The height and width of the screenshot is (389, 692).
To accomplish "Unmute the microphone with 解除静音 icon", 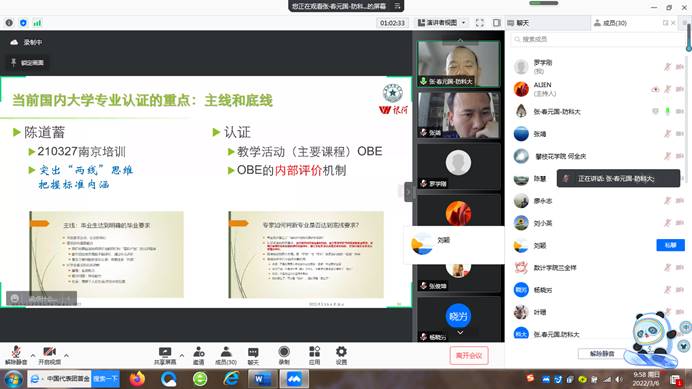I will pos(16,355).
